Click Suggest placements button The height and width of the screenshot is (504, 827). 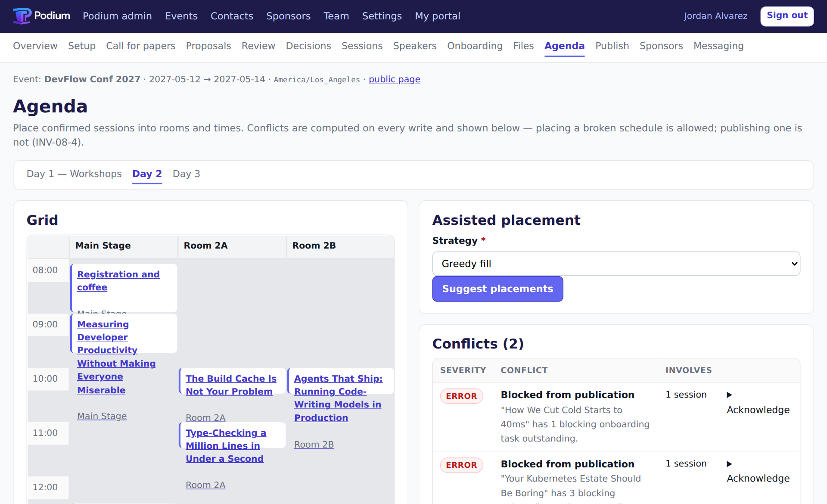click(497, 289)
